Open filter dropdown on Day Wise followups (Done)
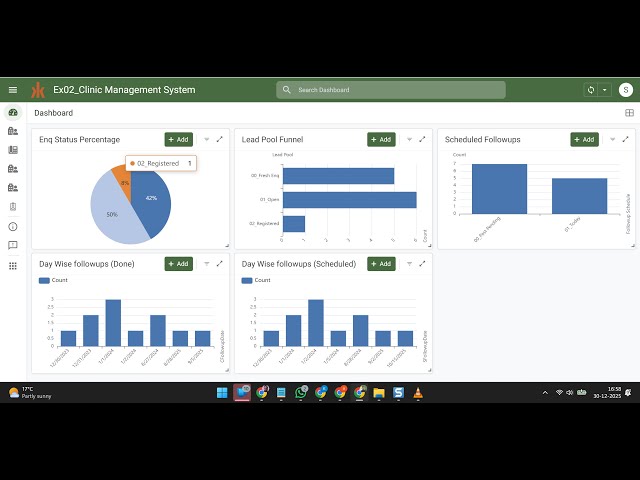Screen dimensions: 640x480 pyautogui.click(x=207, y=264)
